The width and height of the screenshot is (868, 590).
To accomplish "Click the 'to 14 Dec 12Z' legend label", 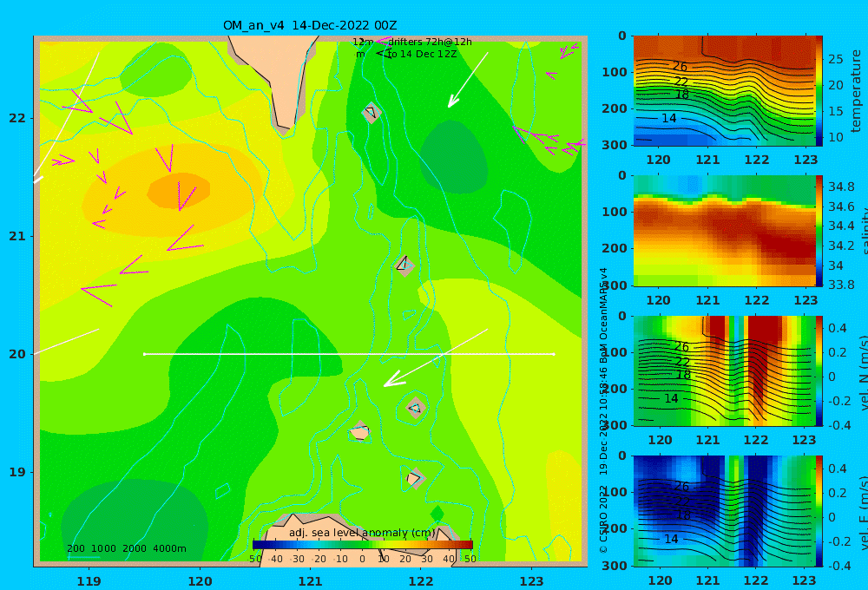I will (x=421, y=55).
